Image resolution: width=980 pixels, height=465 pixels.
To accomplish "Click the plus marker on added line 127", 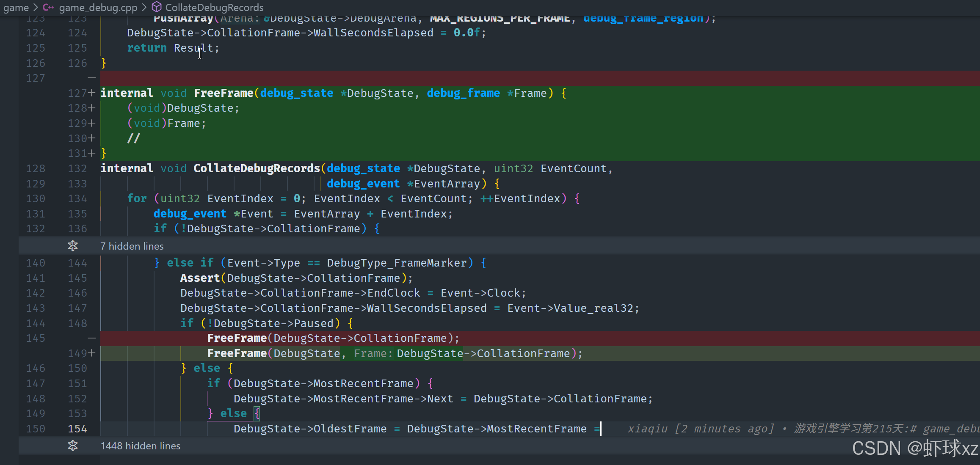I will coord(91,93).
